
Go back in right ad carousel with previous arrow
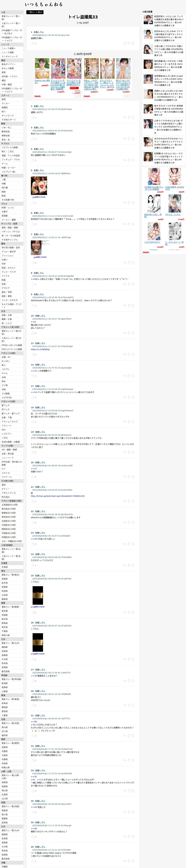coord(125,96)
